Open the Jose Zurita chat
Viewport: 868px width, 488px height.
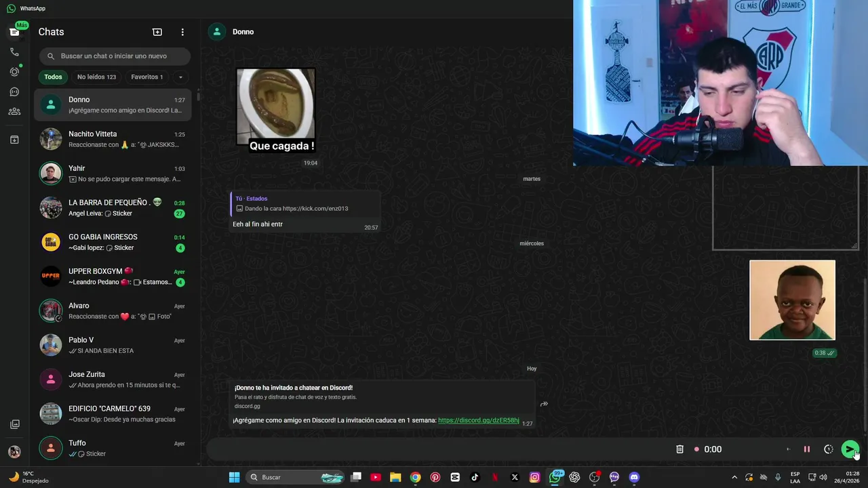(113, 380)
